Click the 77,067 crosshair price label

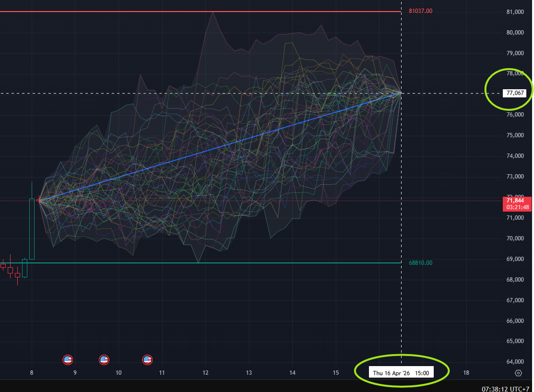[x=515, y=93]
